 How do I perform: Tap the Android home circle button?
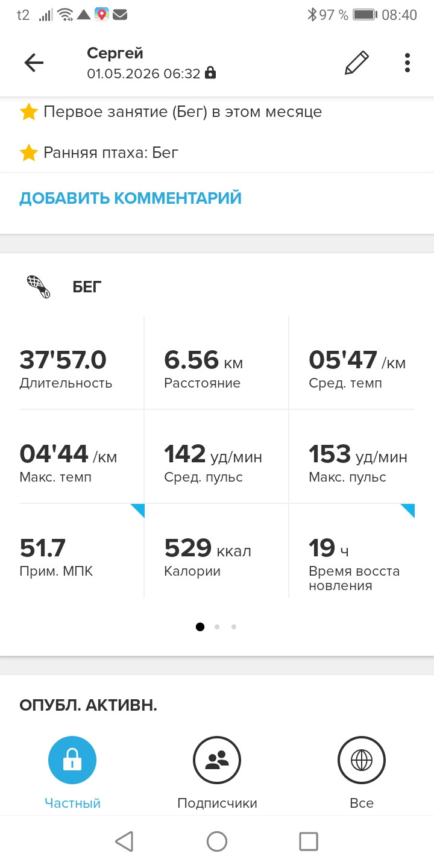point(217,841)
